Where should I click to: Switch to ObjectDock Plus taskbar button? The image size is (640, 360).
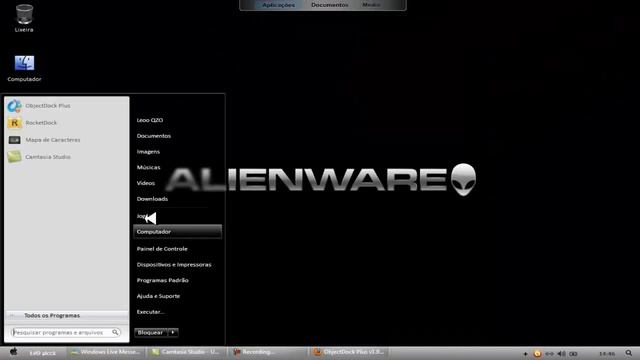(x=349, y=352)
